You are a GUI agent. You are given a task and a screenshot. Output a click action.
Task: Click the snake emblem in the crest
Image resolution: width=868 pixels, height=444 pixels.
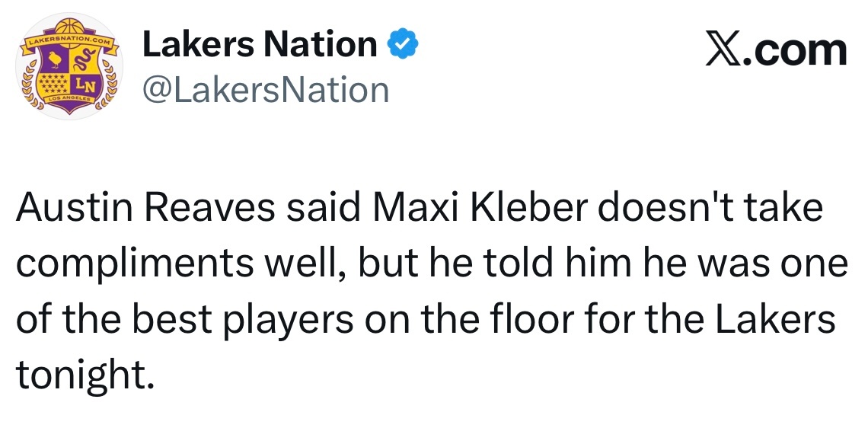coord(85,60)
